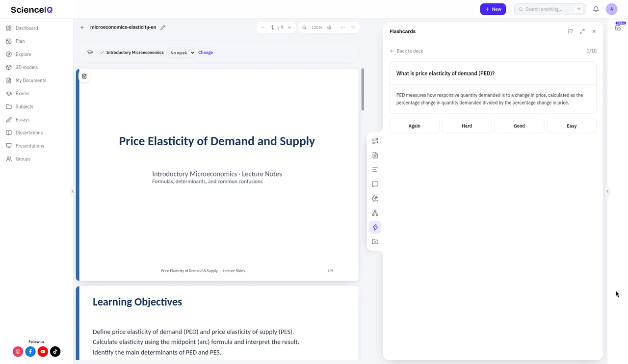Screen dimensions: 628x364
Task: Rate the flashcard as Hard
Action: tap(467, 126)
